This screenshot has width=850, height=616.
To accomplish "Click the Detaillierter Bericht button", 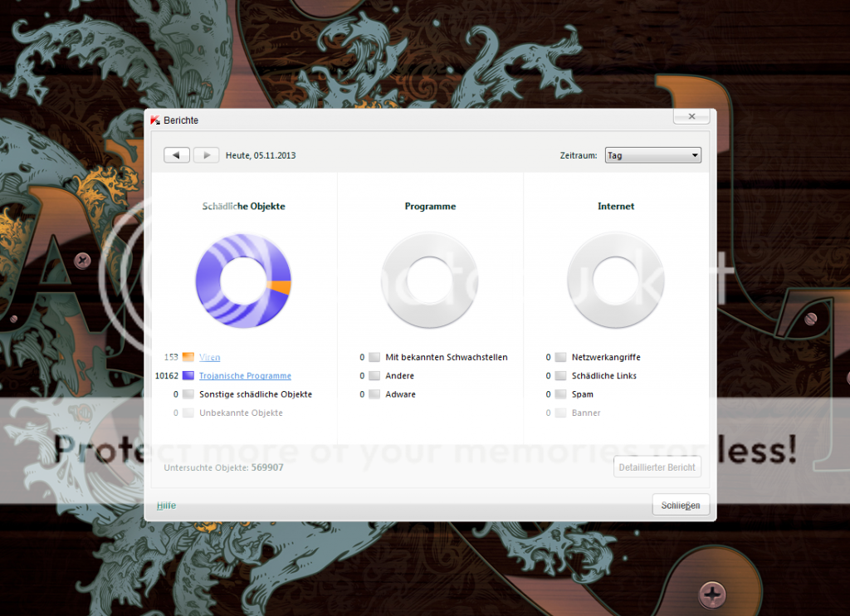I will pos(657,467).
